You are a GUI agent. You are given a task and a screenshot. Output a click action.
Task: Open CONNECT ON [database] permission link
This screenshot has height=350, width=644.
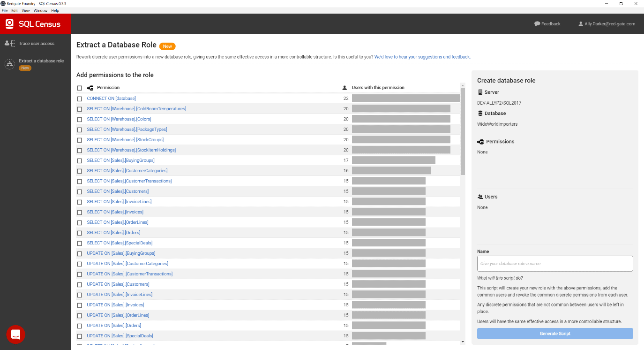112,99
